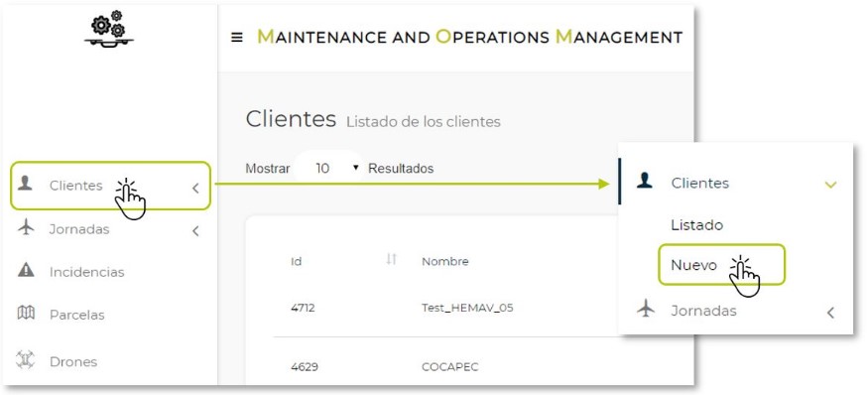Click the Test_HEMAV_05 name cell
The image size is (868, 395).
coord(467,308)
